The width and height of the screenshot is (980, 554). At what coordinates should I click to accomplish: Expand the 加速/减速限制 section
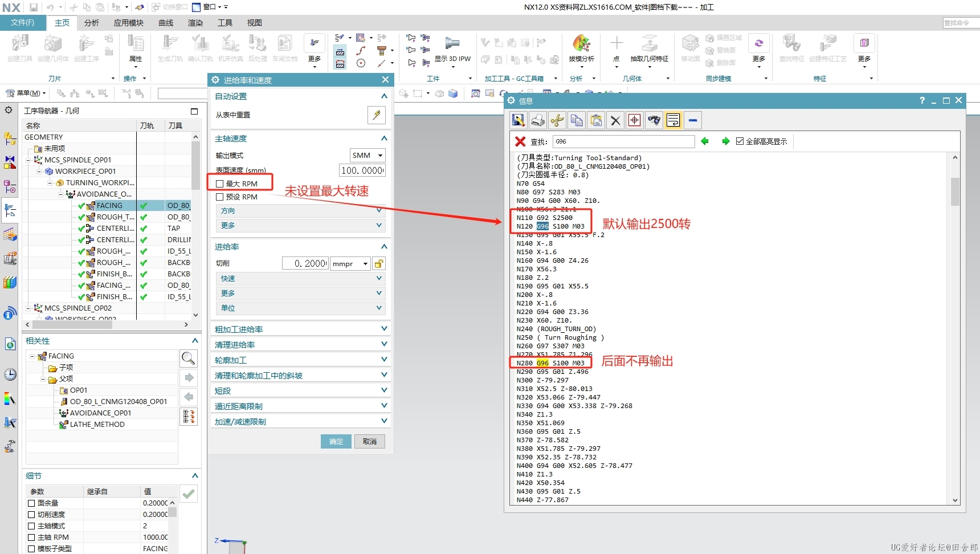pyautogui.click(x=300, y=422)
